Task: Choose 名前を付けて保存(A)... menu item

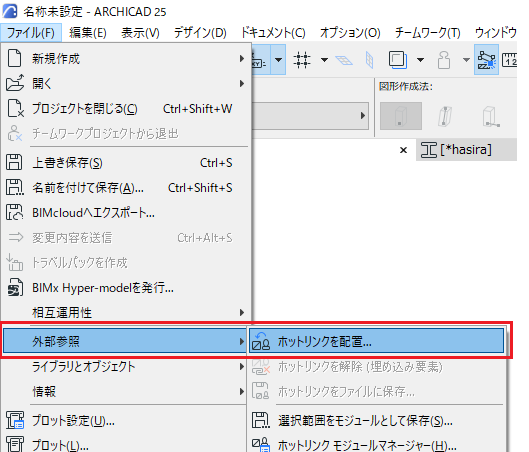Action: tap(126, 188)
